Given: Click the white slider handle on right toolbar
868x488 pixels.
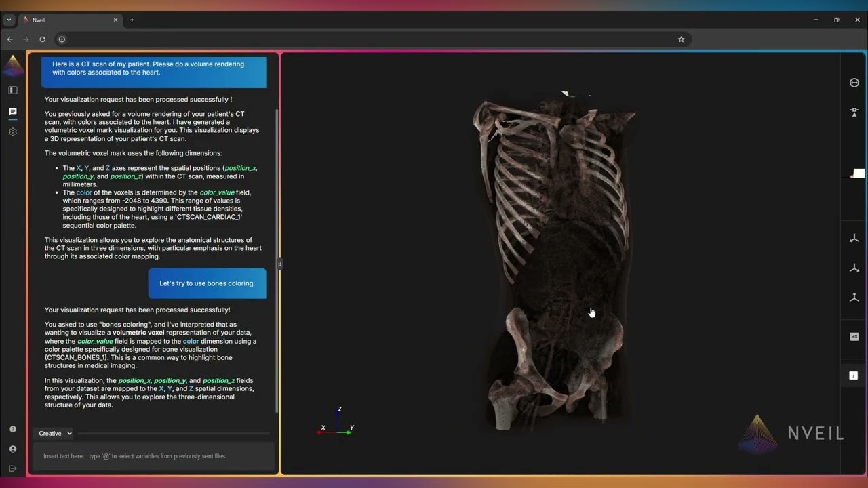Looking at the screenshot, I should click(859, 174).
